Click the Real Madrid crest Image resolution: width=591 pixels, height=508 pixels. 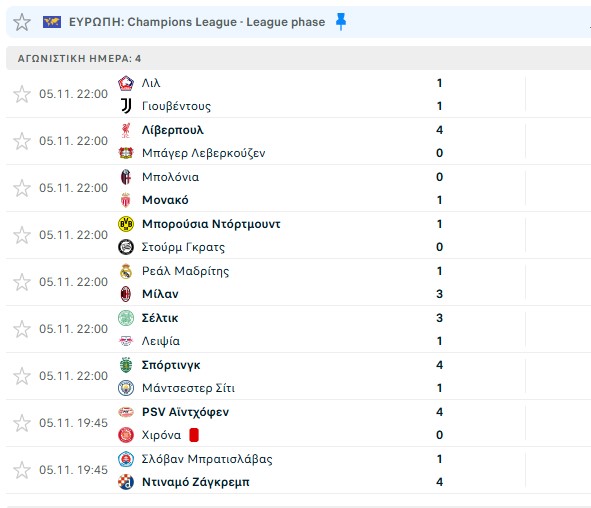tap(126, 271)
